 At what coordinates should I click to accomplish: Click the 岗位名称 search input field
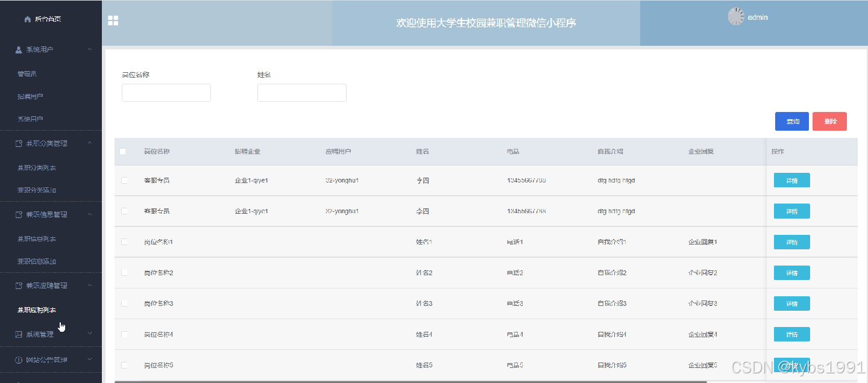166,93
